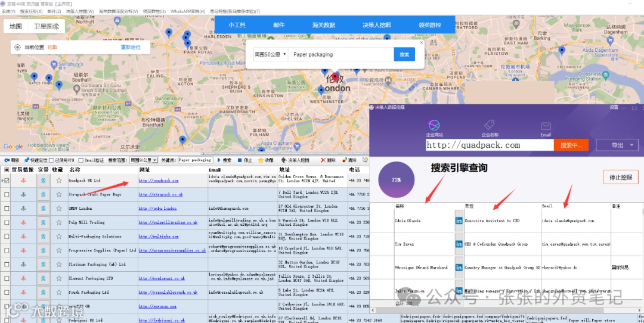Image resolution: width=644 pixels, height=323 pixels.
Task: Click the 快速定位 pin icon
Action: tap(27, 160)
